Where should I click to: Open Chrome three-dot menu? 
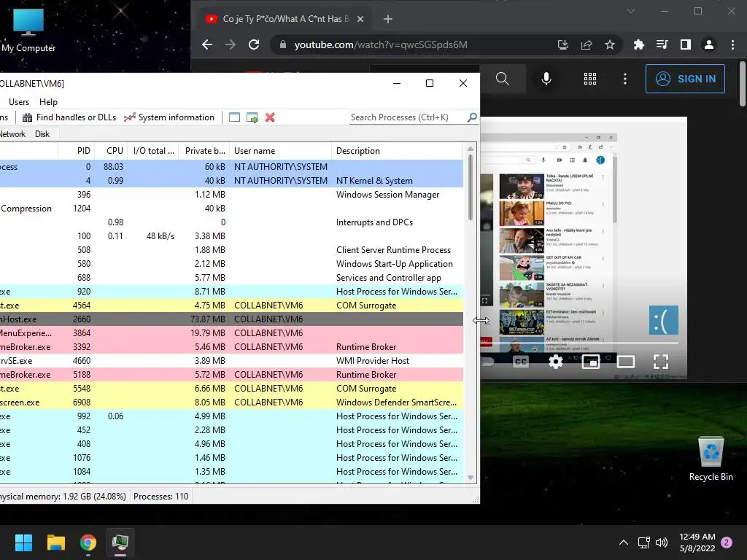pyautogui.click(x=732, y=44)
